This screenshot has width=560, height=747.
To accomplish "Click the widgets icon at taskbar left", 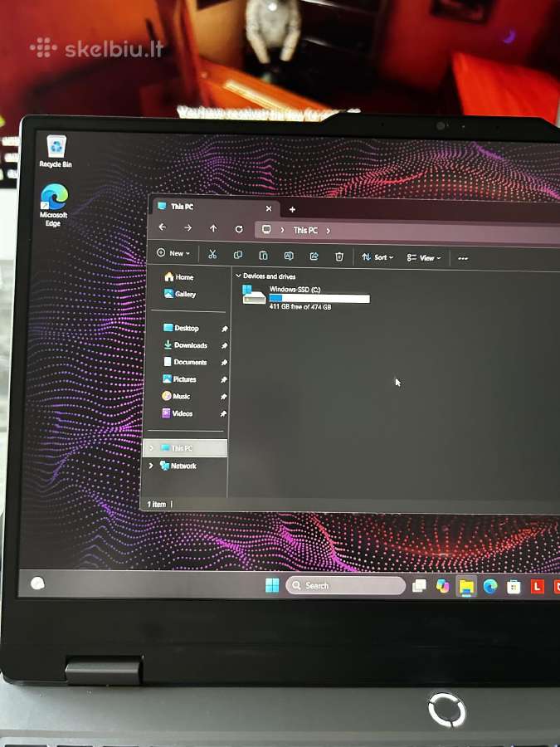I will tap(37, 583).
